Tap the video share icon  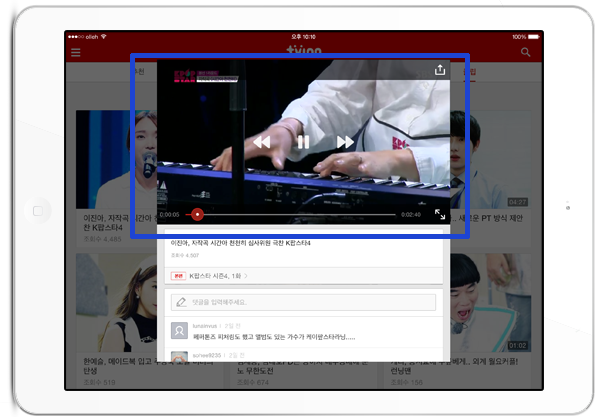coord(440,69)
